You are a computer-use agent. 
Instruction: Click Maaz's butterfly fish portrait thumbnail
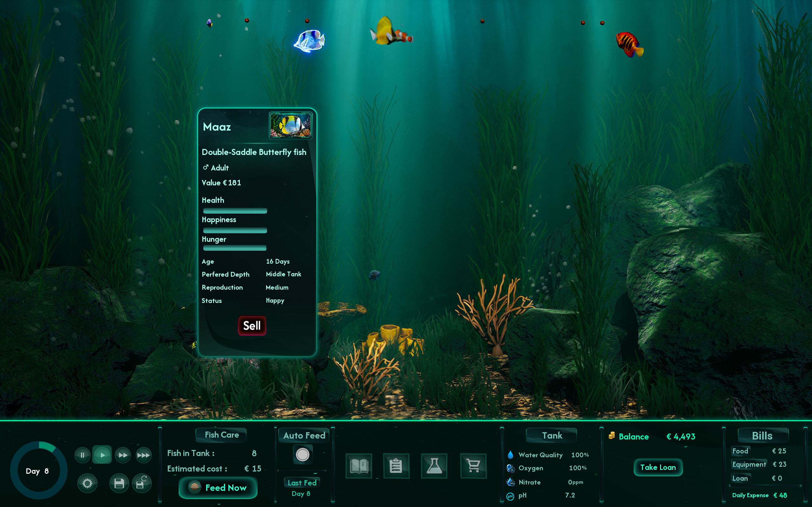click(291, 125)
